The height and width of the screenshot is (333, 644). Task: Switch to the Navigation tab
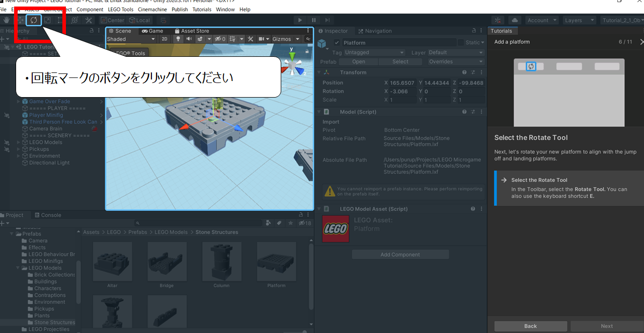(374, 31)
